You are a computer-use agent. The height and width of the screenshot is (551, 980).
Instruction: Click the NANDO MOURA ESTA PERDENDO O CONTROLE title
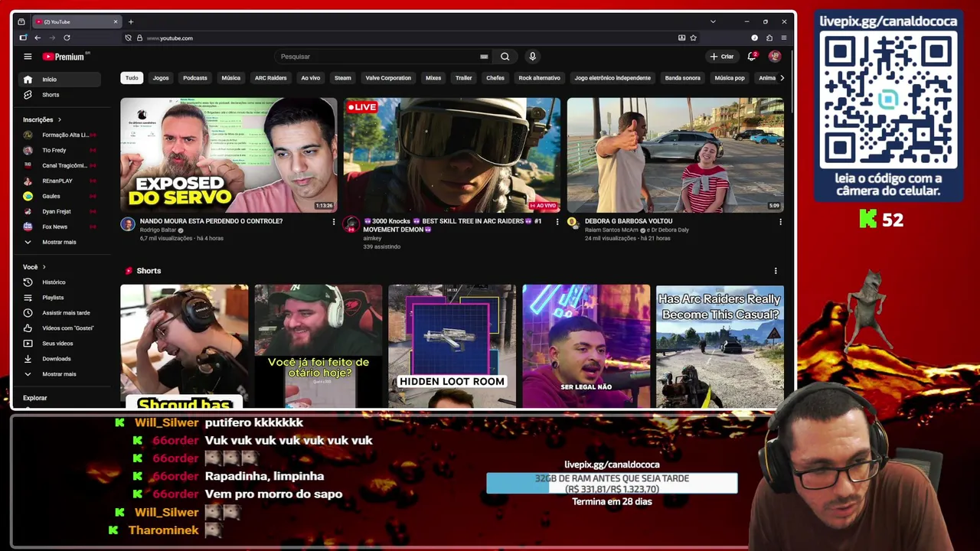coord(211,221)
